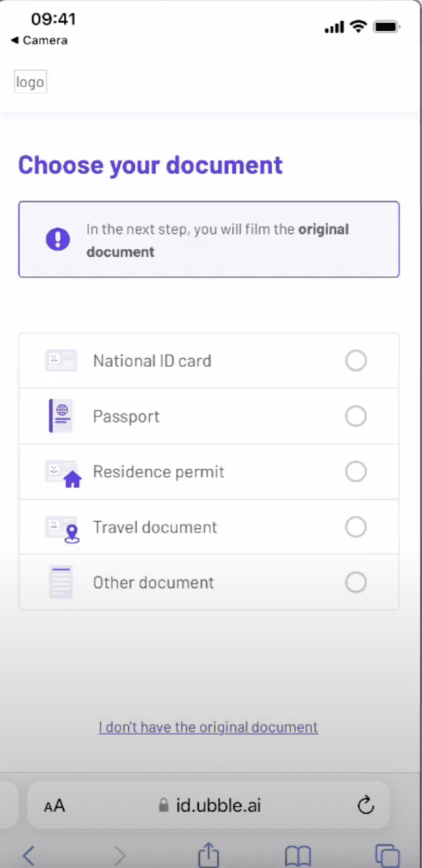Click "I don't have the original document" link
The height and width of the screenshot is (868, 422).
tap(208, 727)
